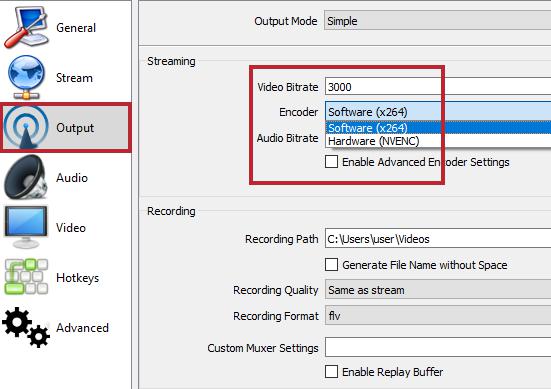Open the Output Mode dropdown showing Simple
Screen dimensions: 551x389
click(437, 21)
